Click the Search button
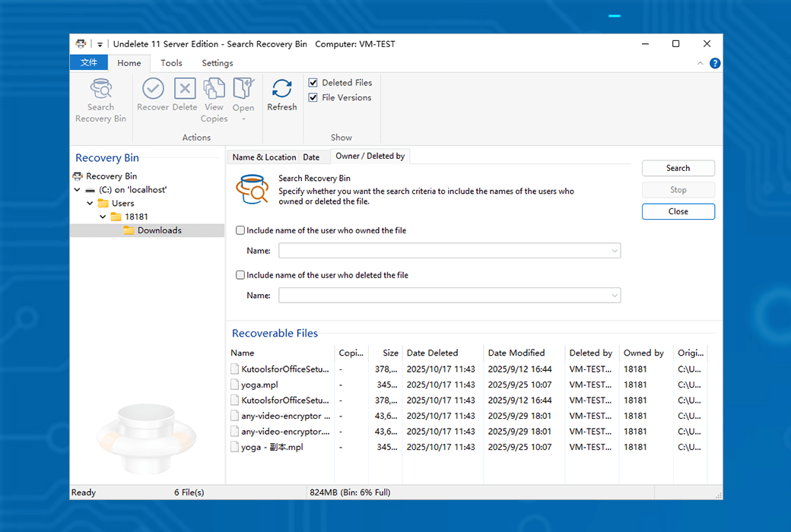This screenshot has height=532, width=791. (x=678, y=169)
